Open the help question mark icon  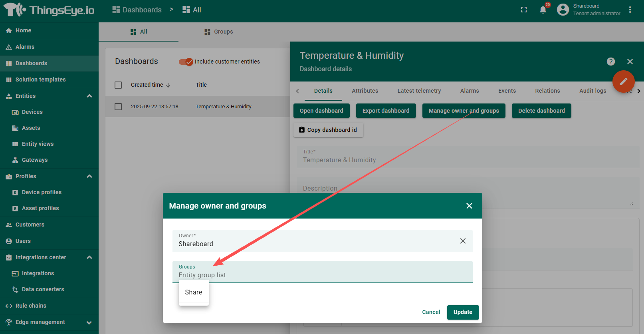(610, 62)
